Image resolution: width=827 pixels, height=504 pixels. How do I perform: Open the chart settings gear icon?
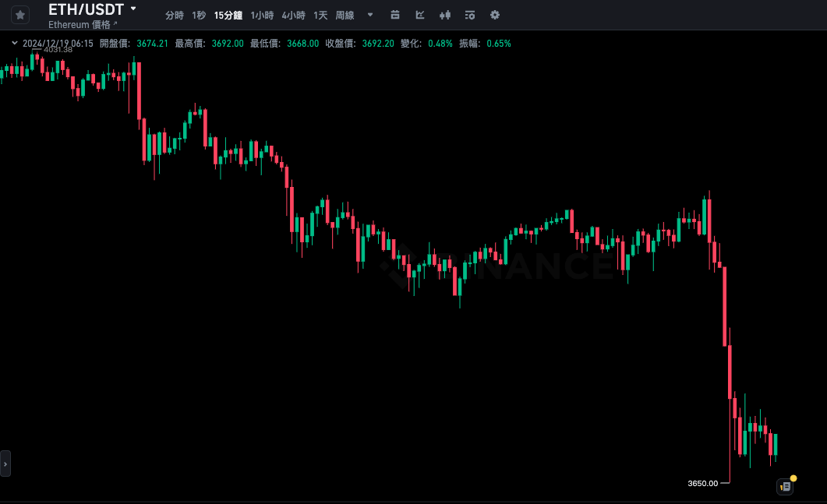(x=495, y=15)
